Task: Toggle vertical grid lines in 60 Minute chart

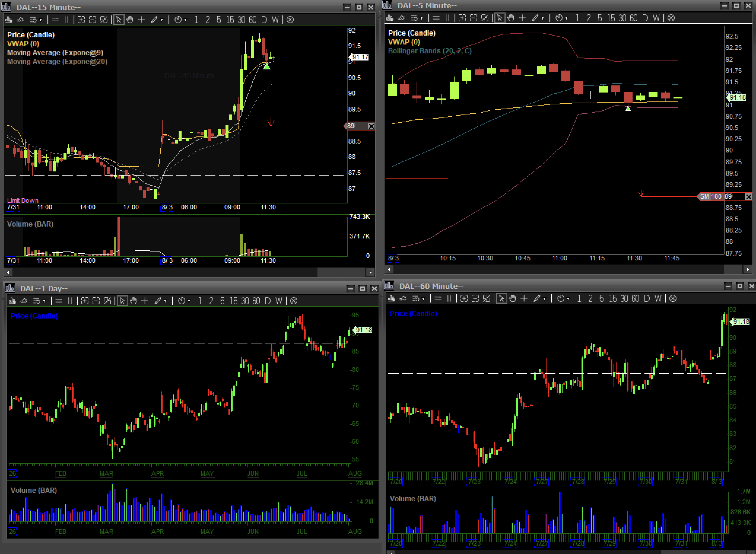Action: (x=449, y=298)
